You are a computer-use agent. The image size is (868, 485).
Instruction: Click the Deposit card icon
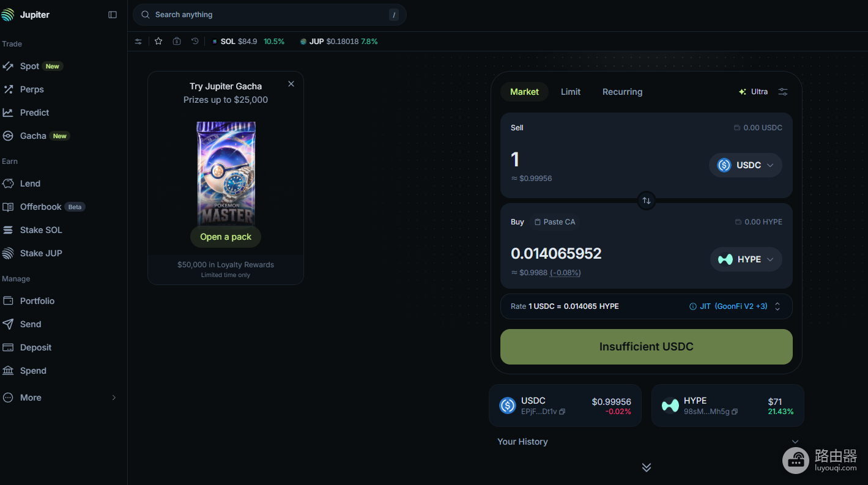pos(8,347)
